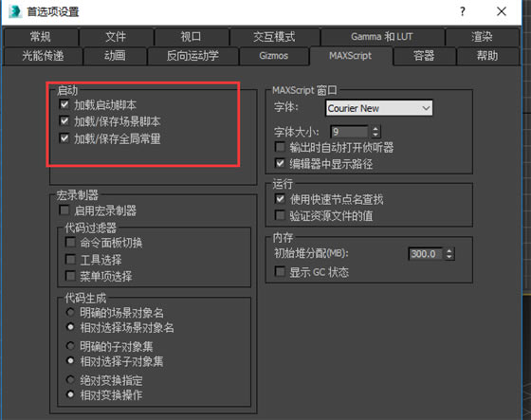Open the 交互模式 tab

coord(274,37)
